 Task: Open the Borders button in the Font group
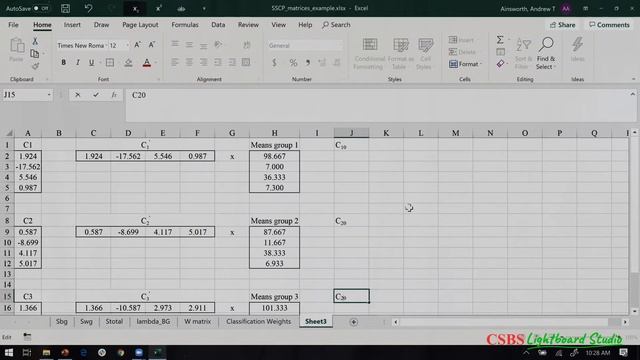tap(110, 62)
